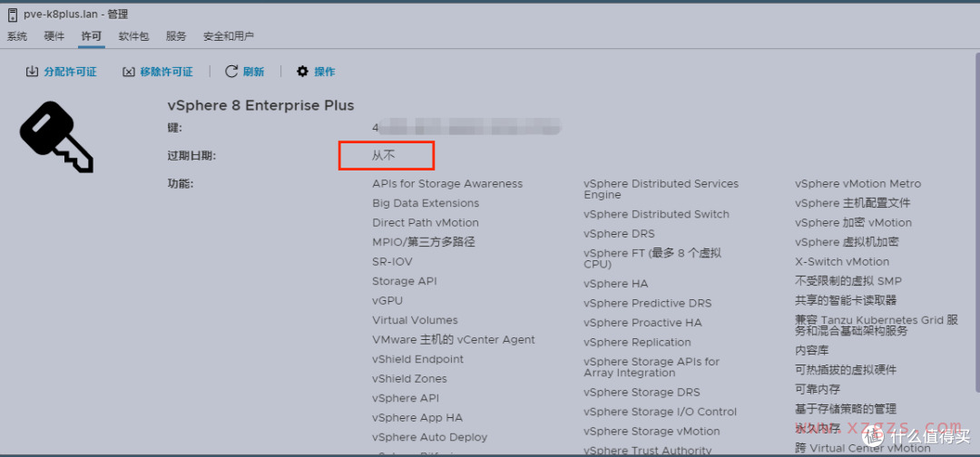Click vSphere 虚拟机加密 entry
980x457 pixels.
pyautogui.click(x=847, y=241)
